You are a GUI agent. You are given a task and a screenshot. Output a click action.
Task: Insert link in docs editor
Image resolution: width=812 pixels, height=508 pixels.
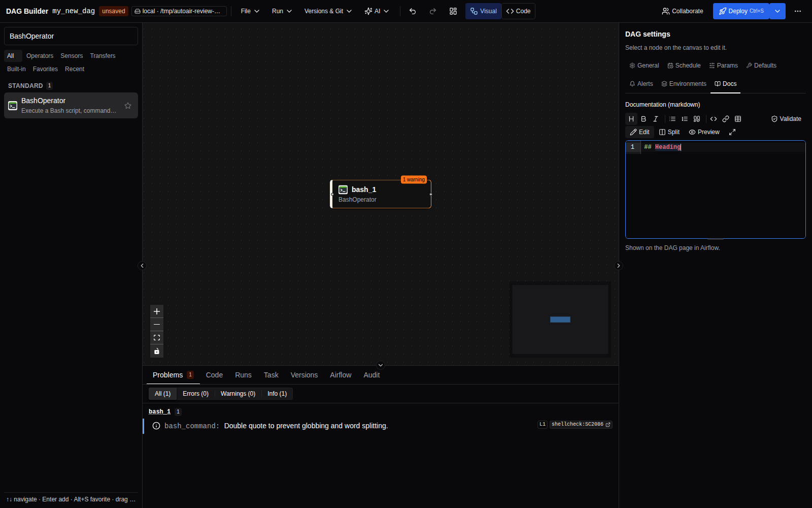click(726, 119)
